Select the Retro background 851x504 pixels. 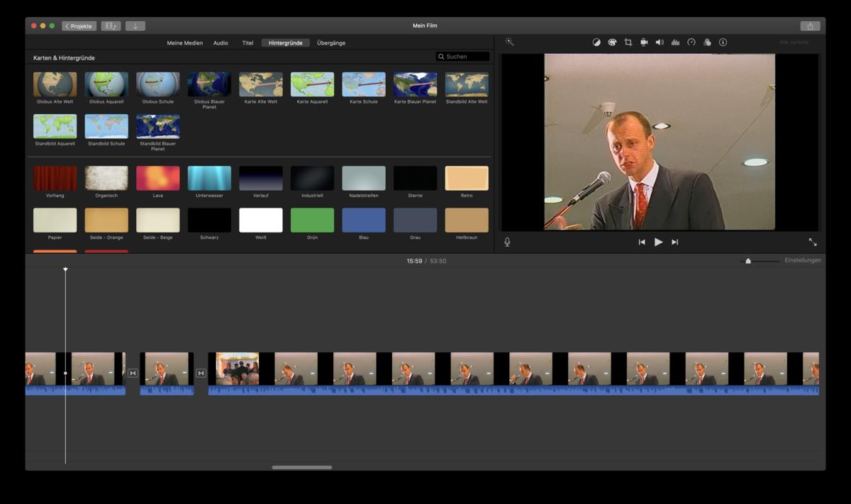[x=467, y=179]
